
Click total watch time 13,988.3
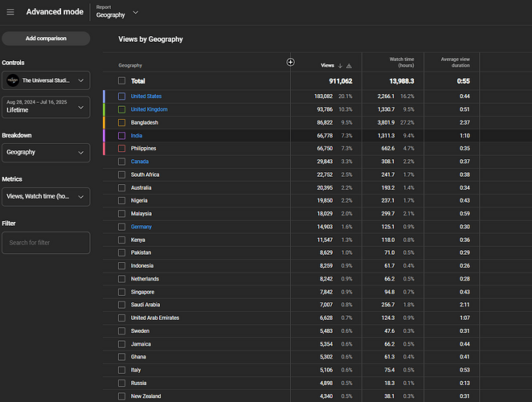(402, 81)
